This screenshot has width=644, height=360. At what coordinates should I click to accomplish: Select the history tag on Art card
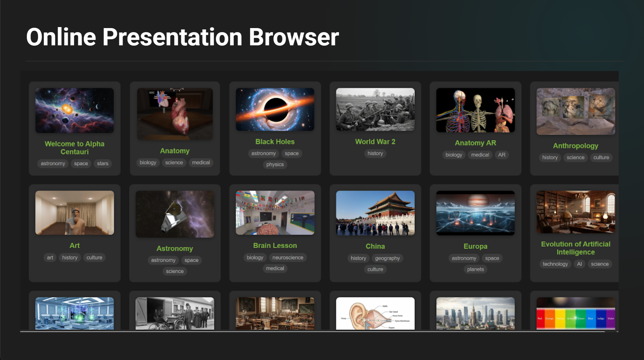pyautogui.click(x=70, y=257)
